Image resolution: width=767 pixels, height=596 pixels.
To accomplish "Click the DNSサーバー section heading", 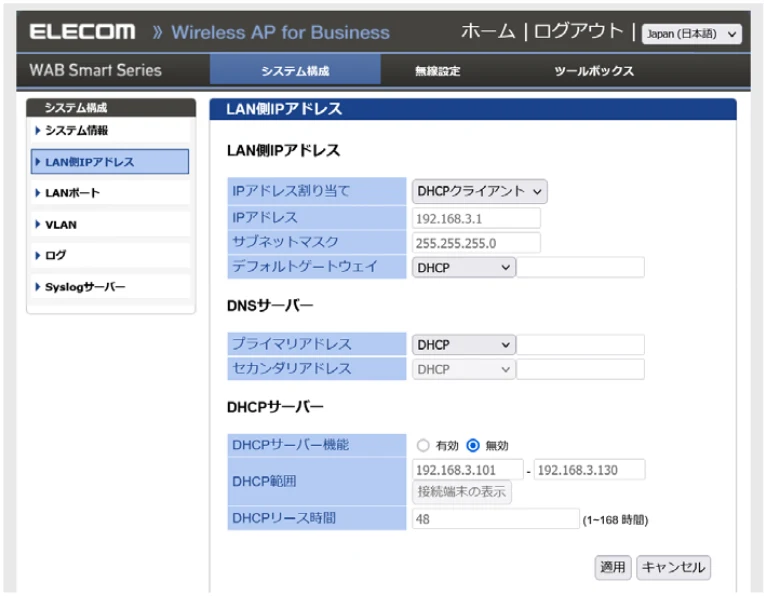I will [270, 306].
